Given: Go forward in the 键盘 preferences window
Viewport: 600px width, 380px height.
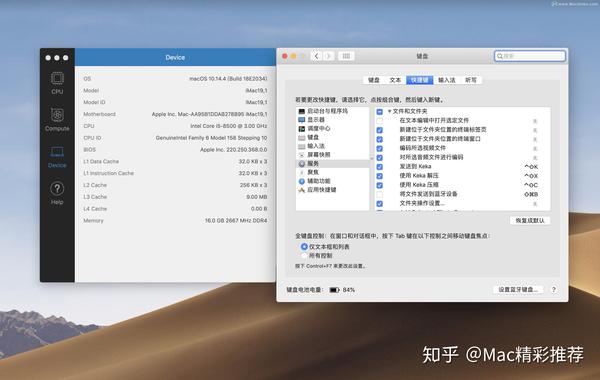Looking at the screenshot, I should 328,56.
